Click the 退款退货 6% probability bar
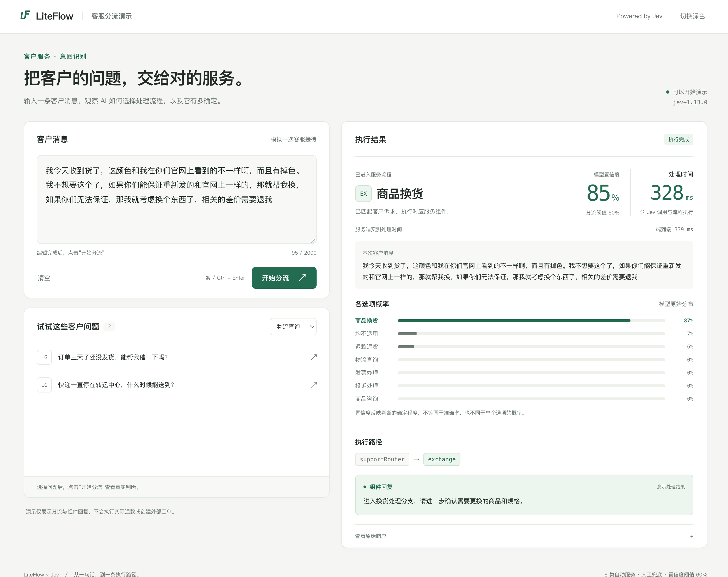The image size is (728, 577). tap(531, 347)
